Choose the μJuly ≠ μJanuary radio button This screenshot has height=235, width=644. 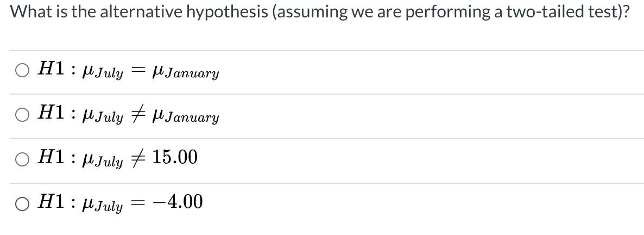coord(22,117)
